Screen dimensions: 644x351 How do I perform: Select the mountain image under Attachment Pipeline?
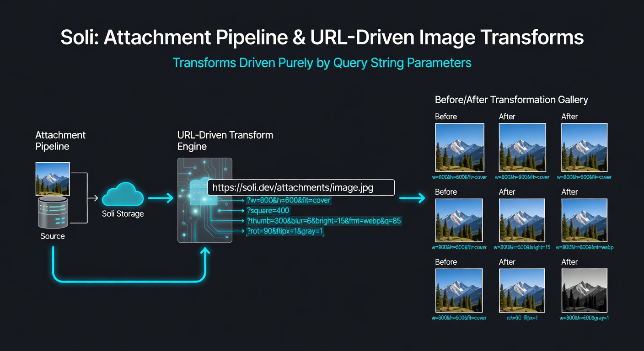click(53, 179)
